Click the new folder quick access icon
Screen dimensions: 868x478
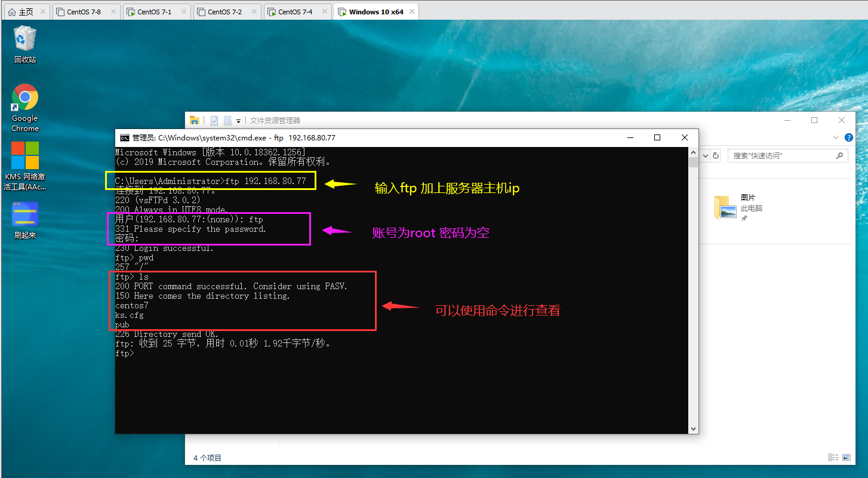[x=227, y=120]
